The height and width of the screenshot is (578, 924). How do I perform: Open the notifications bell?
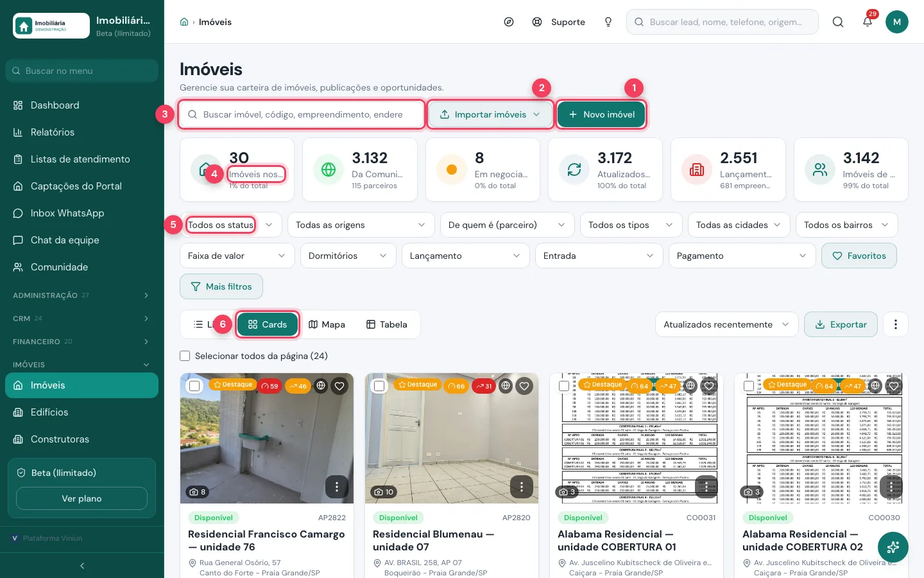tap(868, 22)
